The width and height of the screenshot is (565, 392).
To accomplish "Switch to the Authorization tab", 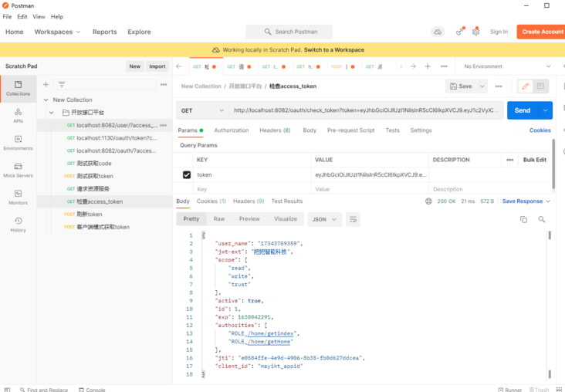I will (x=231, y=130).
